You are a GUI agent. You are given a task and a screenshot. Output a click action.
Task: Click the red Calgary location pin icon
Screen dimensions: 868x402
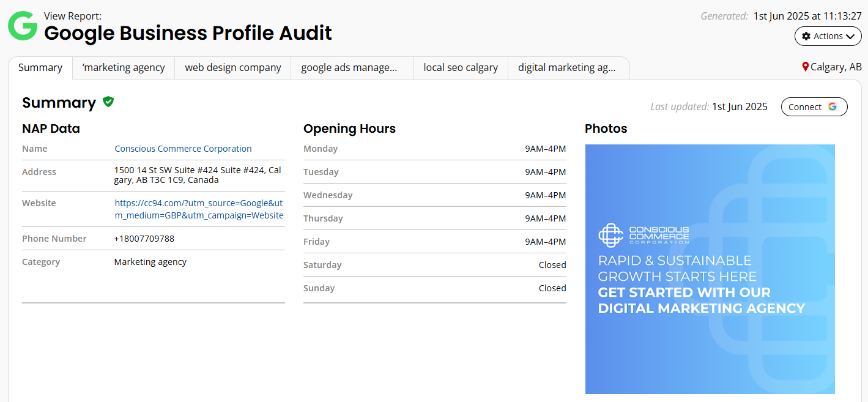[806, 67]
